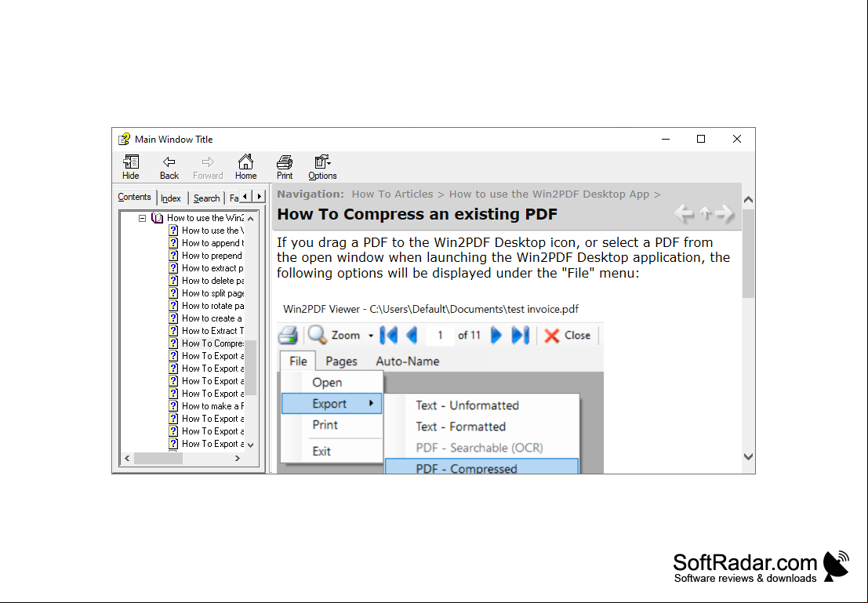Follow the "How To Articles" breadcrumb link
Image resolution: width=868 pixels, height=603 pixels.
(x=393, y=194)
